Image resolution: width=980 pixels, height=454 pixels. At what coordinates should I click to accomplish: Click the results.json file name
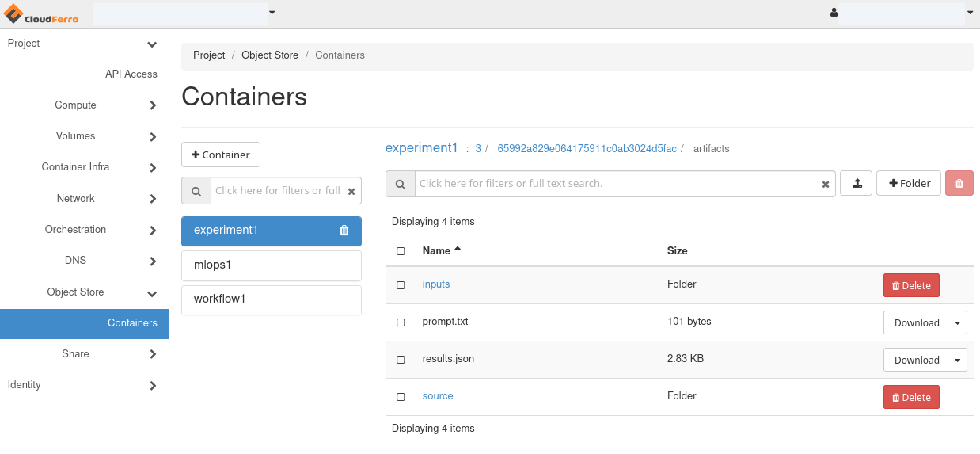(449, 359)
